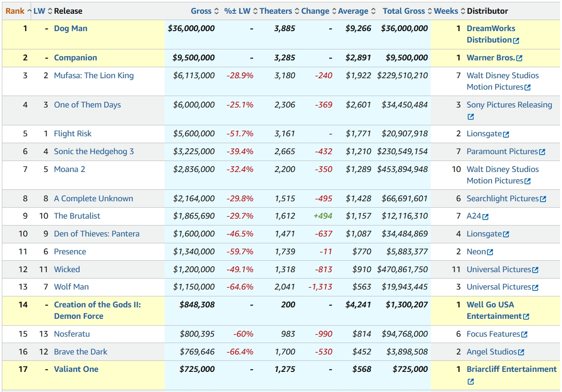
Task: Click sort arrows beside Theaters header
Action: pyautogui.click(x=297, y=11)
